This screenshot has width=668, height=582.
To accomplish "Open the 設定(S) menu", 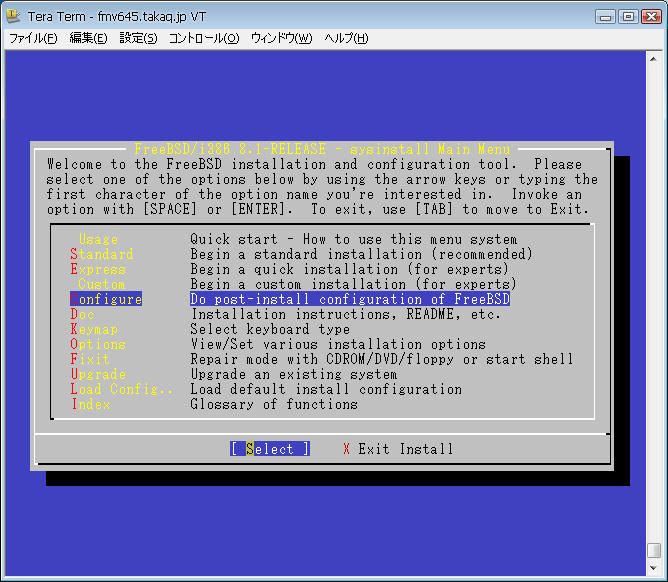I will (138, 38).
